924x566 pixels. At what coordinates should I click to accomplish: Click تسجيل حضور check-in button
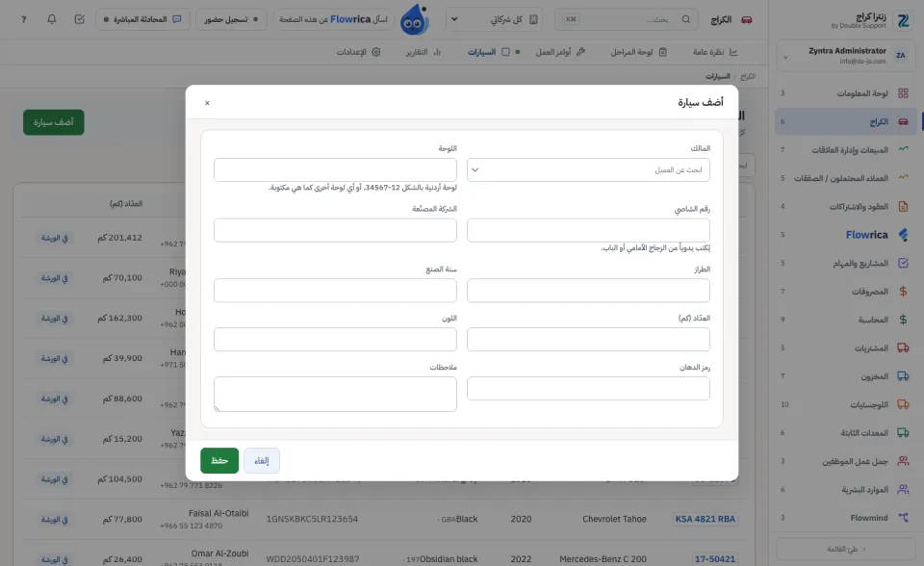tap(231, 19)
